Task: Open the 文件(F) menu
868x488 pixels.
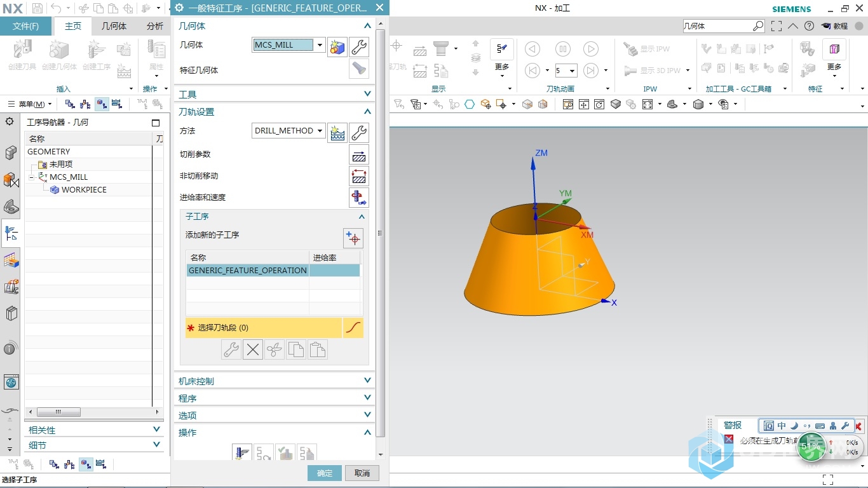Action: 25,26
